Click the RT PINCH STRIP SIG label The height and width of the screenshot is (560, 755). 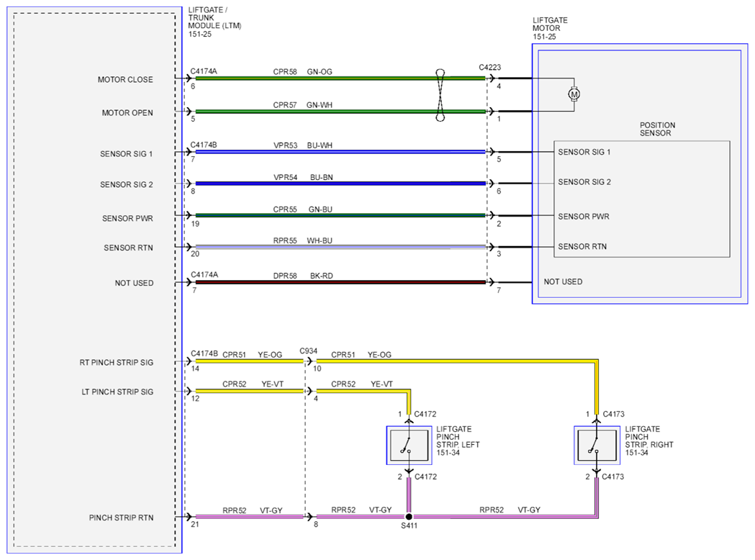coord(117,362)
